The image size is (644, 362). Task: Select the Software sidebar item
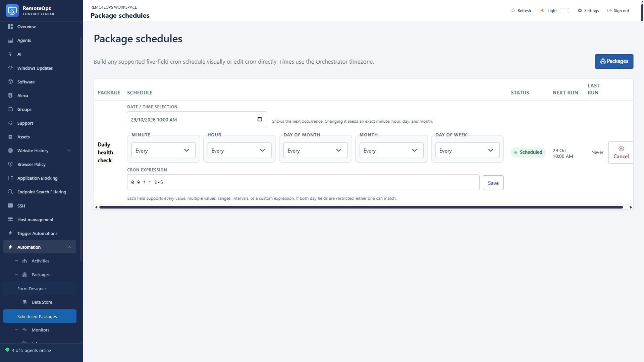click(x=40, y=82)
